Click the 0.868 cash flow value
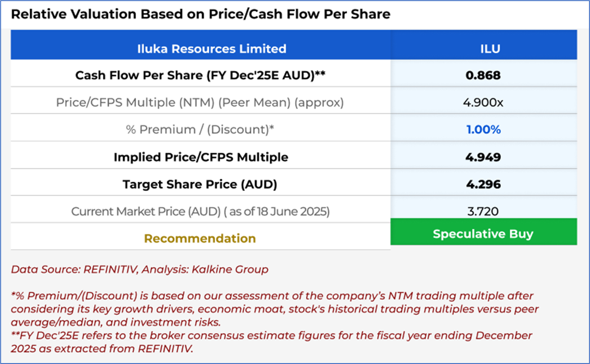The width and height of the screenshot is (590, 364). [483, 75]
